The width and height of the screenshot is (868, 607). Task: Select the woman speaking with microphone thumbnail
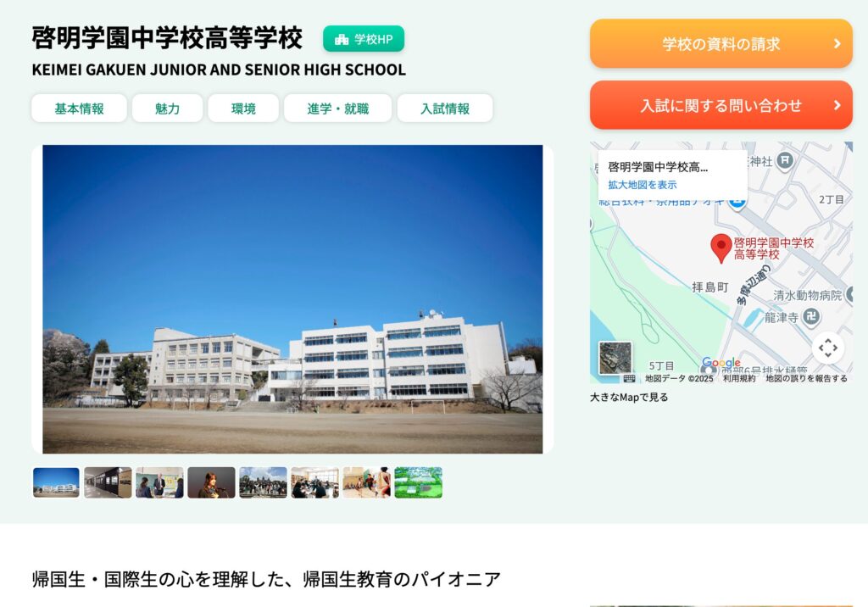click(x=211, y=482)
